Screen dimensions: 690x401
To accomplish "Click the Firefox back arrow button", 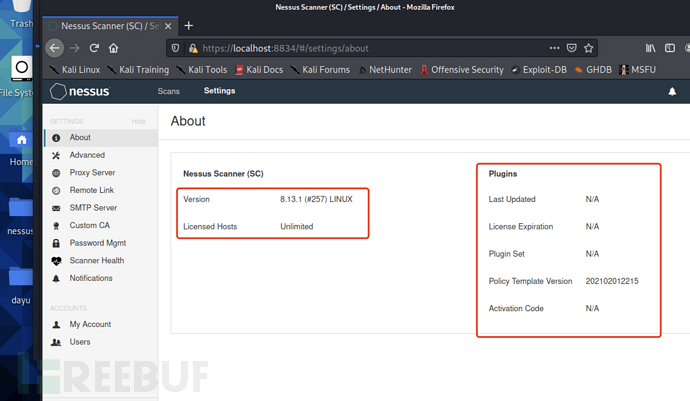I will [x=55, y=48].
